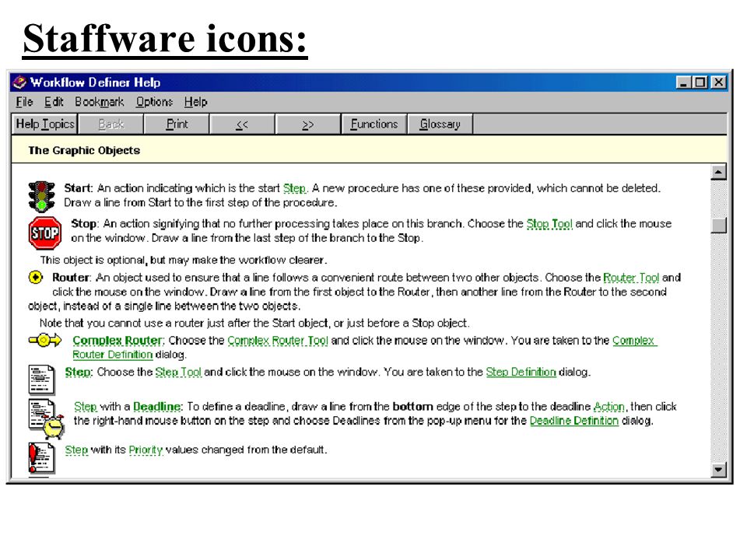Click 'This object is optional' sentence
747x560 pixels.
[x=184, y=260]
